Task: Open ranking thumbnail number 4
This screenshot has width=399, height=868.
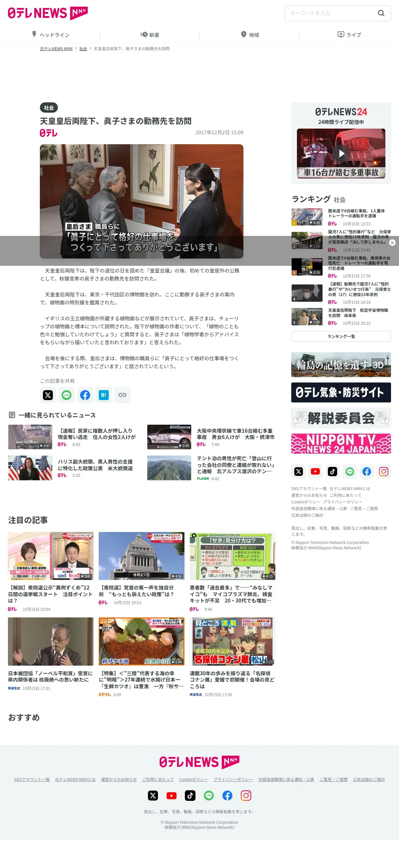Action: (307, 293)
